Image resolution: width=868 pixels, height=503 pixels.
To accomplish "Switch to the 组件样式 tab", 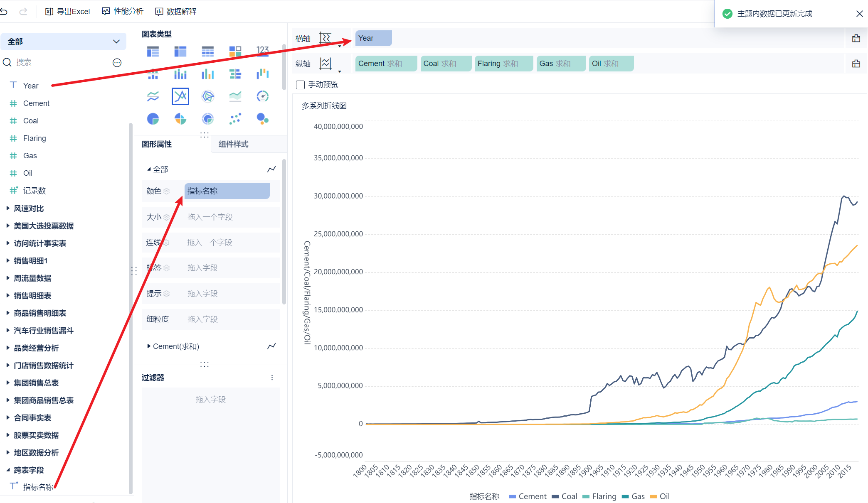I will (x=233, y=144).
